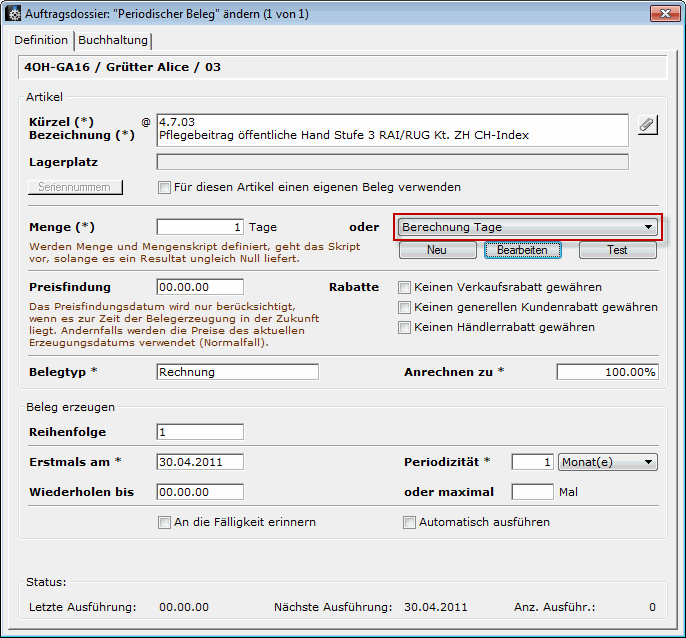
Task: Click the Bearbeiten button
Action: (x=522, y=250)
